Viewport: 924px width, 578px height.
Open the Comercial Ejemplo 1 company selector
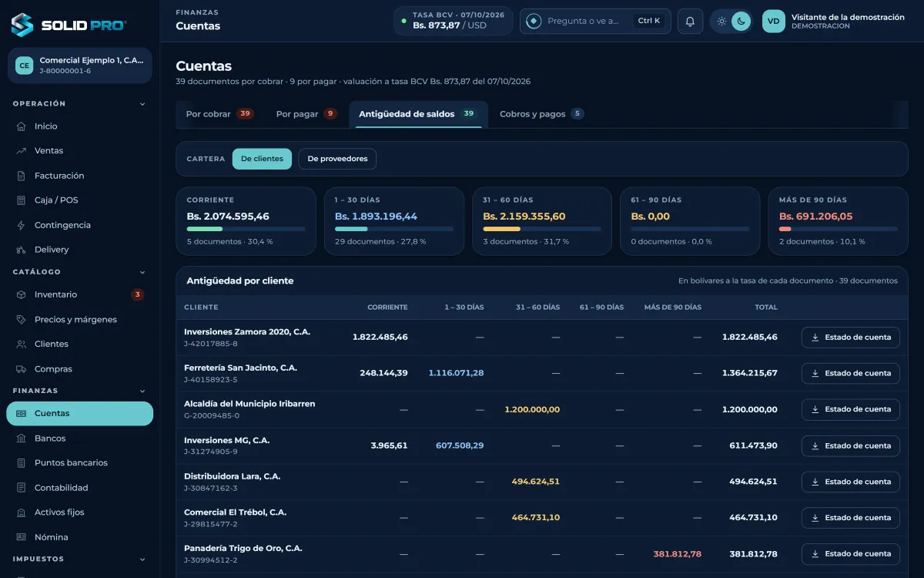pos(80,66)
